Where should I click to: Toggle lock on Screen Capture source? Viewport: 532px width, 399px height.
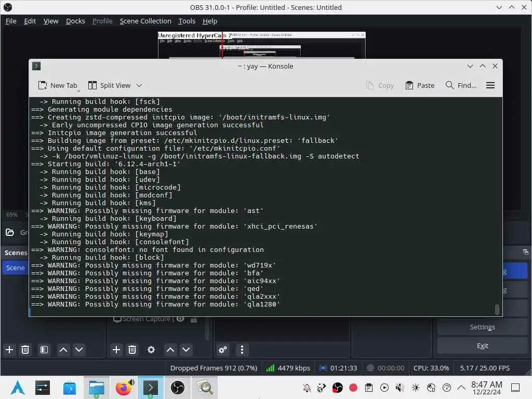[194, 320]
